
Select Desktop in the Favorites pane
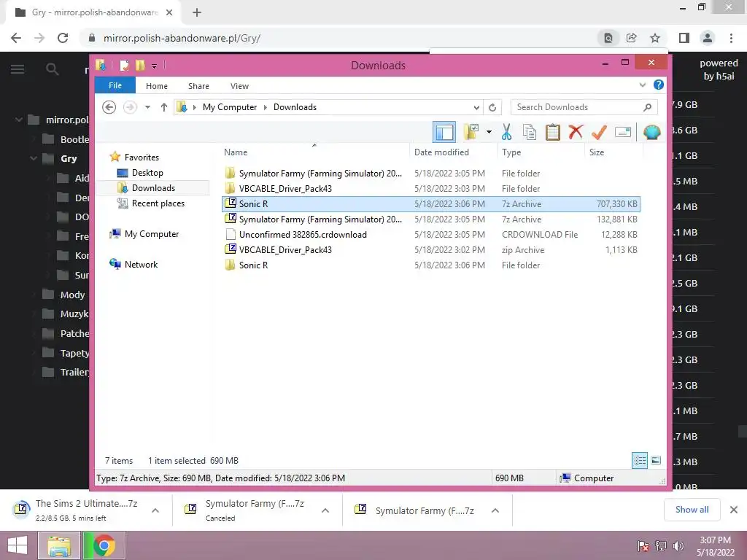click(x=147, y=172)
